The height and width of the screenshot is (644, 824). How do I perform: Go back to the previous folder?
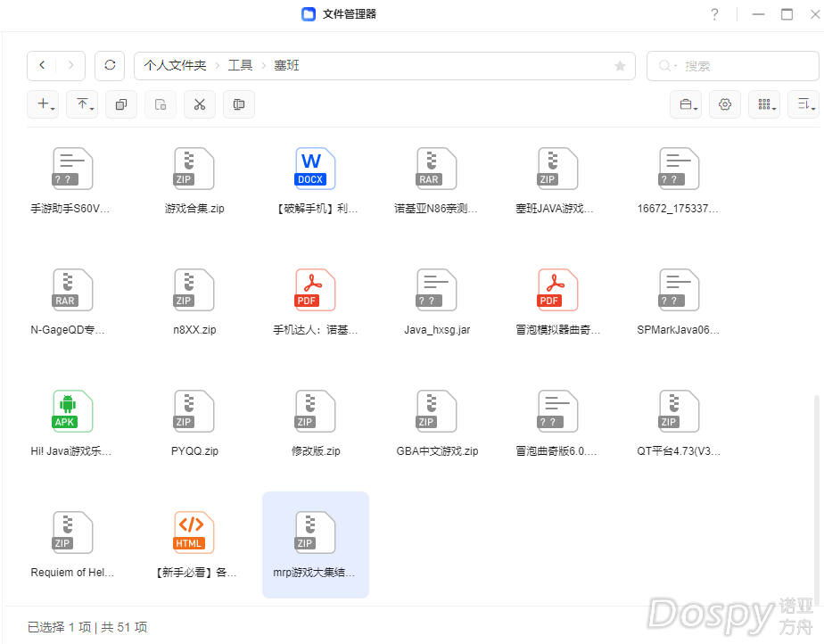pos(42,66)
